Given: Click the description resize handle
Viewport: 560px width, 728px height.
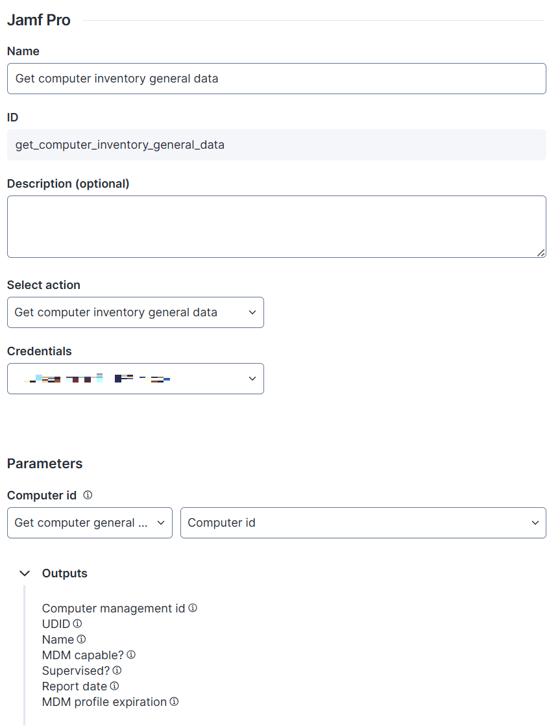Looking at the screenshot, I should click(541, 253).
